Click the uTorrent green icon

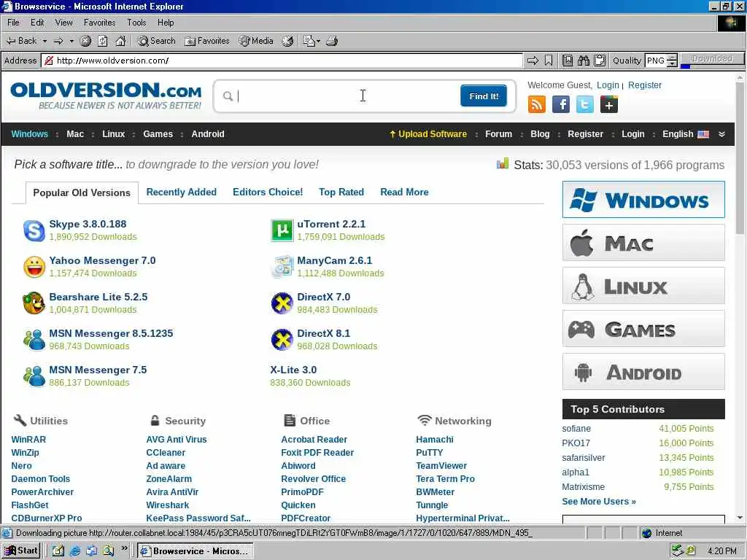pos(282,230)
